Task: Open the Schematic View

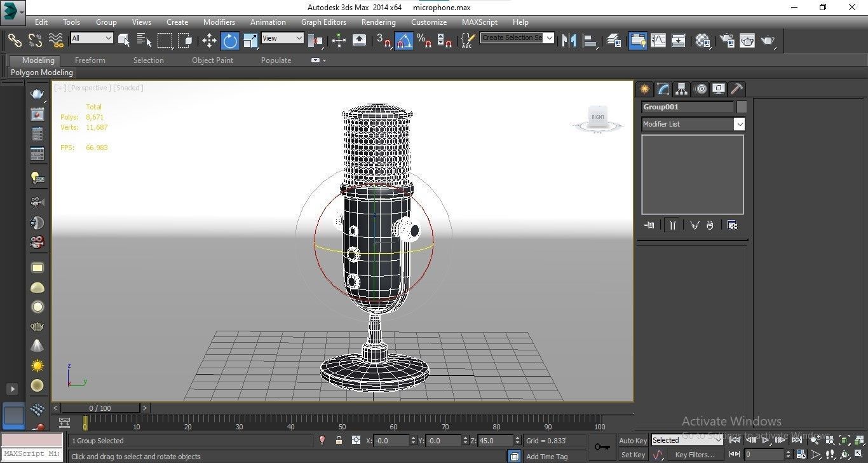Action: (x=679, y=41)
